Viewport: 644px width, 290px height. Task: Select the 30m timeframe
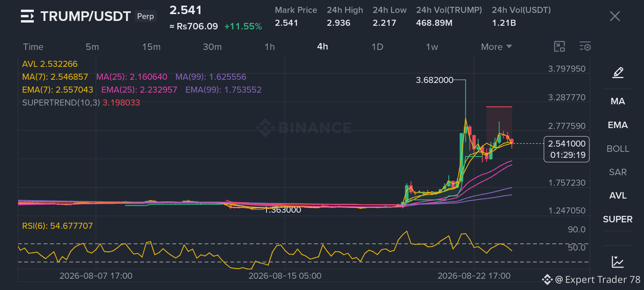pyautogui.click(x=212, y=47)
